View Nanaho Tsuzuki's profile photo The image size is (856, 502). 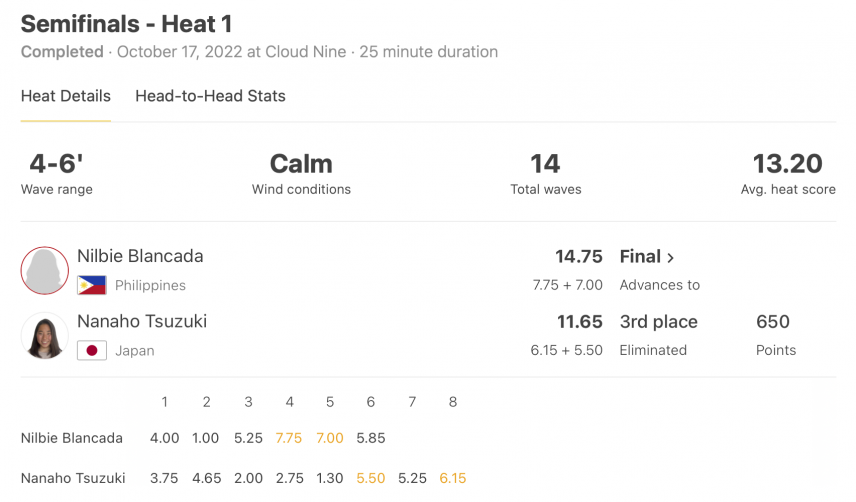tap(45, 336)
